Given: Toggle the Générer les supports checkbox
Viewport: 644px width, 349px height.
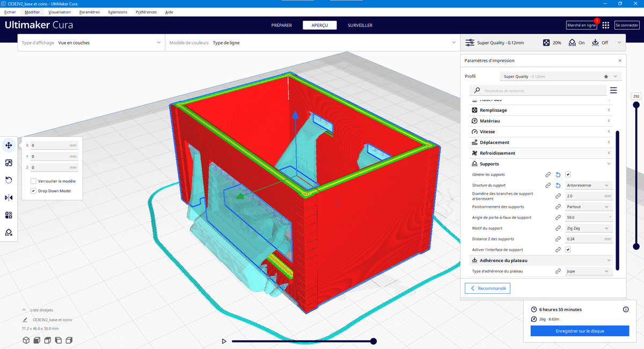Looking at the screenshot, I should [568, 174].
